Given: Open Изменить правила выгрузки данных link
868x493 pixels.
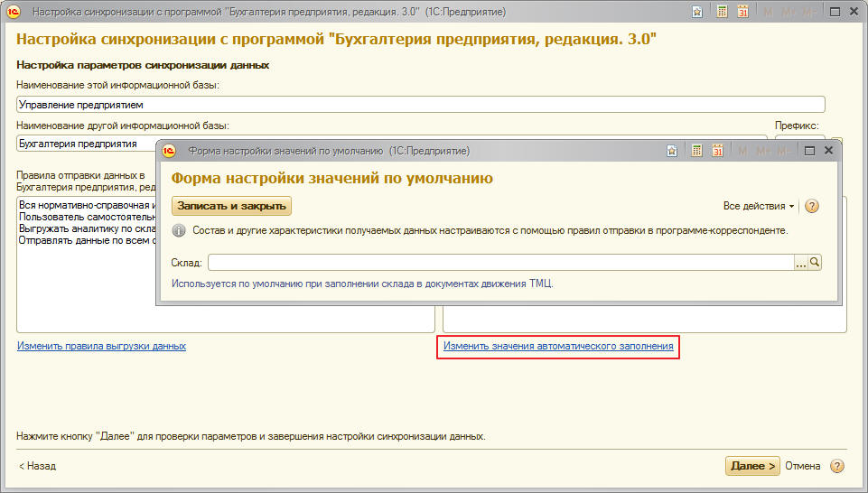Looking at the screenshot, I should [x=101, y=346].
